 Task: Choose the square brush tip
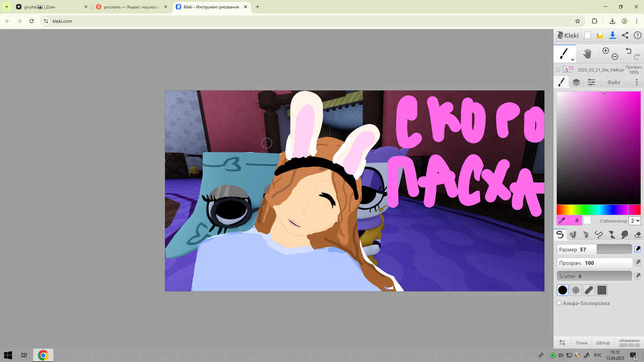(602, 290)
